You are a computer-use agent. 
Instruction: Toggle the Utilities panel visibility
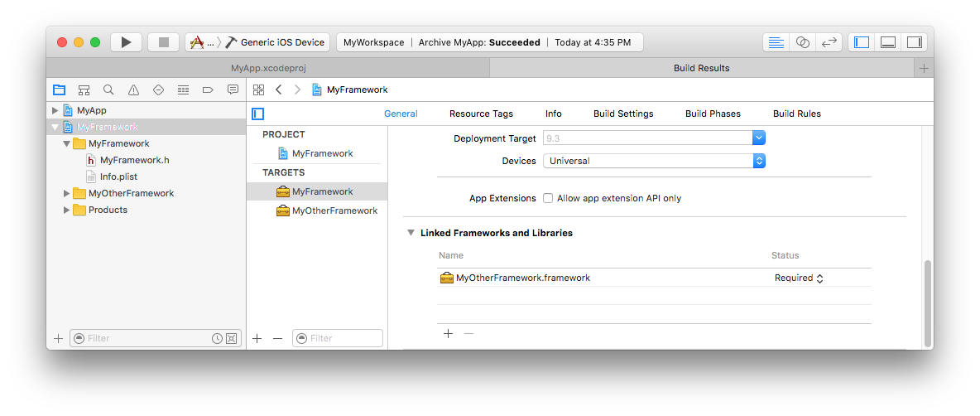click(x=913, y=42)
